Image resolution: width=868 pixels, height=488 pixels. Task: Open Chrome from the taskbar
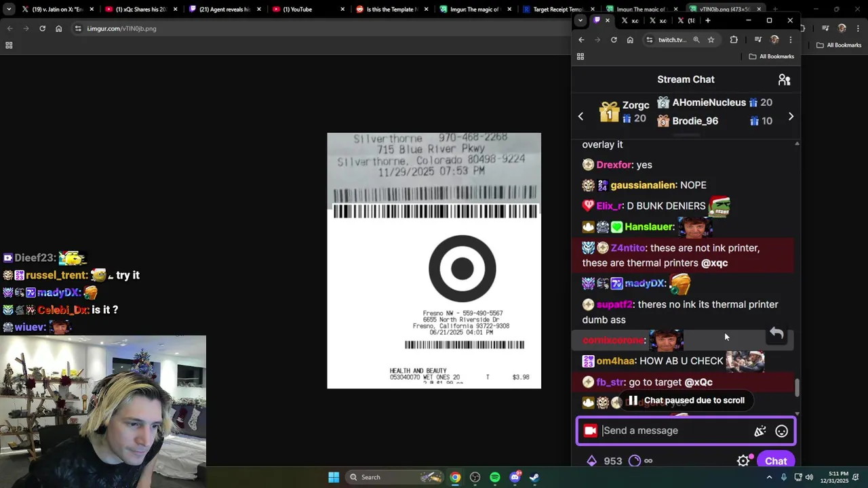coord(455,477)
